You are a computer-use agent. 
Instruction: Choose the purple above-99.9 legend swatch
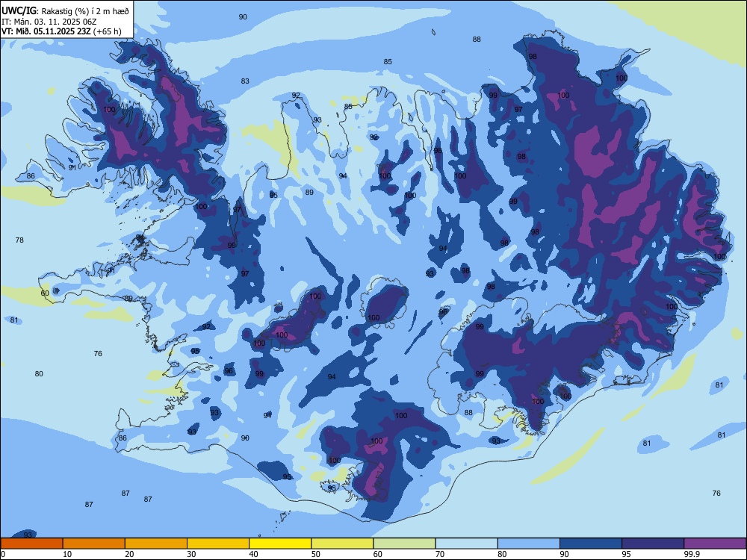point(715,544)
